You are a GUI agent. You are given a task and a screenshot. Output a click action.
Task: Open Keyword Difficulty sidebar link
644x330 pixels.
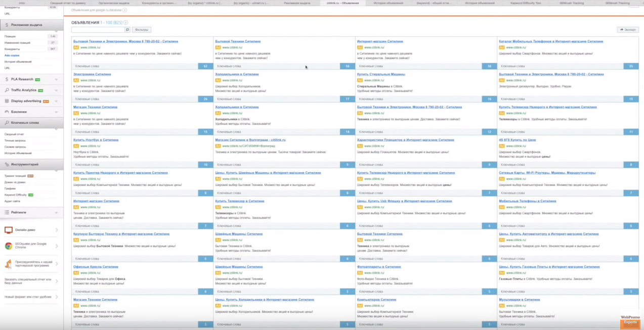(x=15, y=195)
